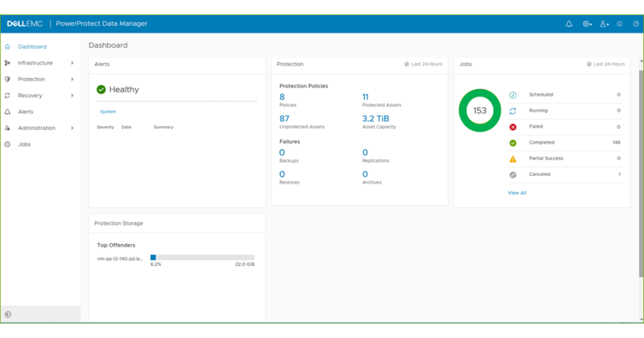Open Dashboard in the sidebar
The image size is (644, 338).
(32, 47)
